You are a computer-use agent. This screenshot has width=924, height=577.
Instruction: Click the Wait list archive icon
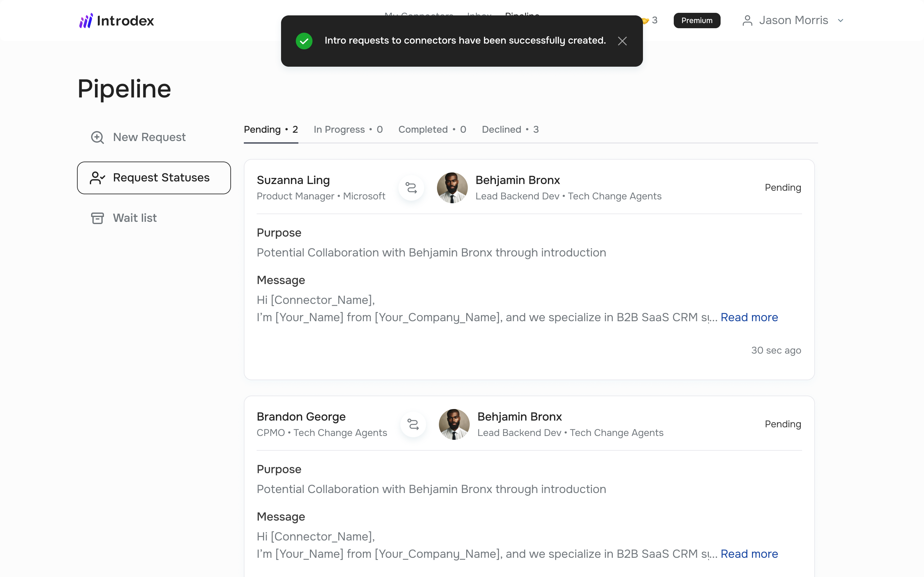(x=97, y=218)
